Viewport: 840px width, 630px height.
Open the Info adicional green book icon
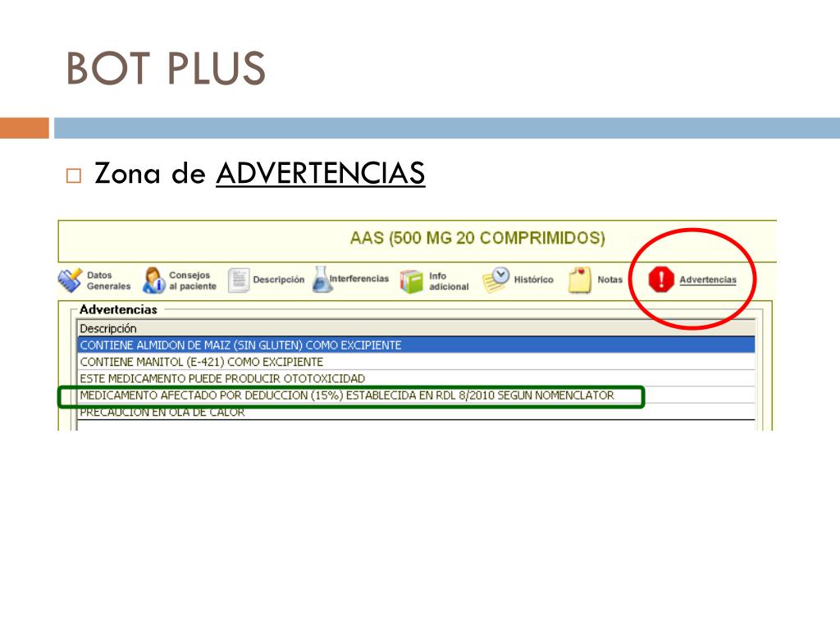(x=412, y=281)
